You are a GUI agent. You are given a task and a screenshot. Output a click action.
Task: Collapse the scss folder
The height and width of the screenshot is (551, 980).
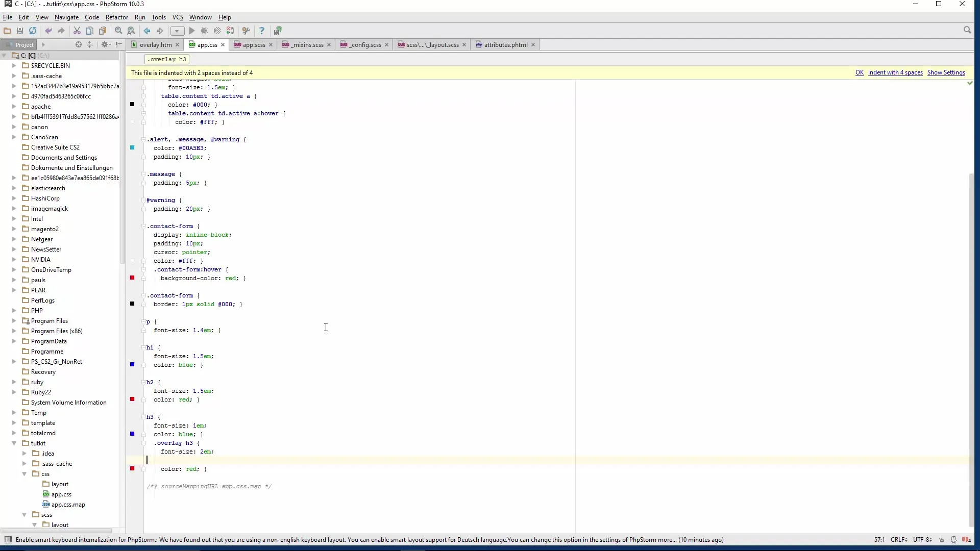click(24, 515)
